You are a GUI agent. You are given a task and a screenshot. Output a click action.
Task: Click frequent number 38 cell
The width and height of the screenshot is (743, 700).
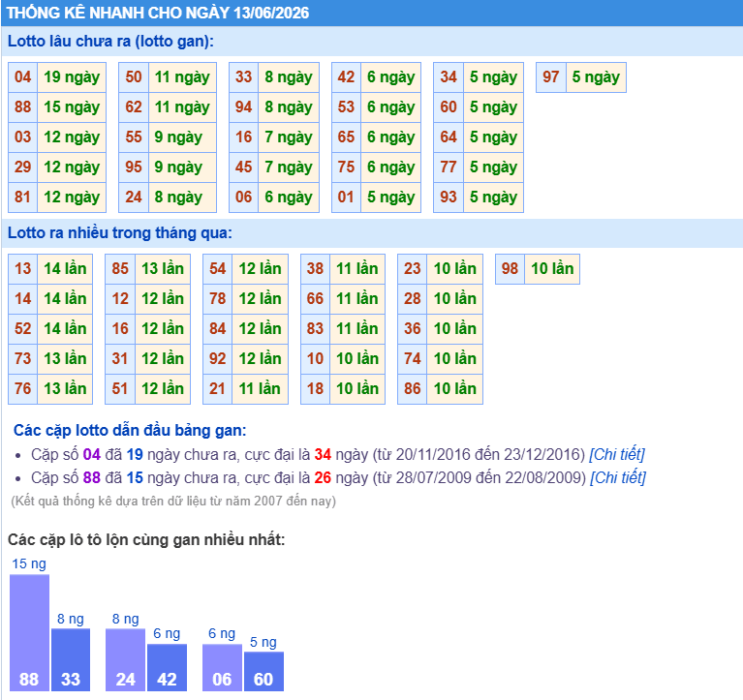(x=315, y=269)
